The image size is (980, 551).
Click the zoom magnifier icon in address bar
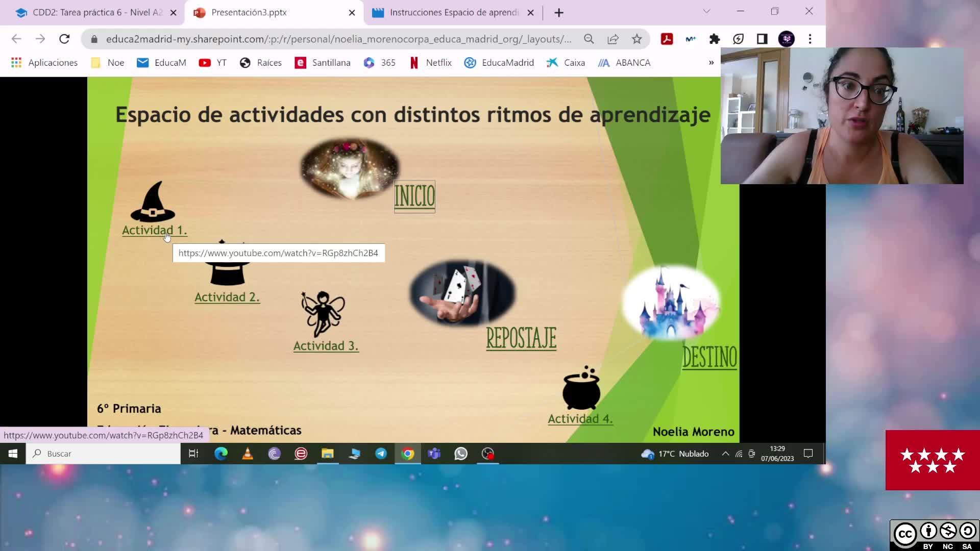pyautogui.click(x=589, y=39)
